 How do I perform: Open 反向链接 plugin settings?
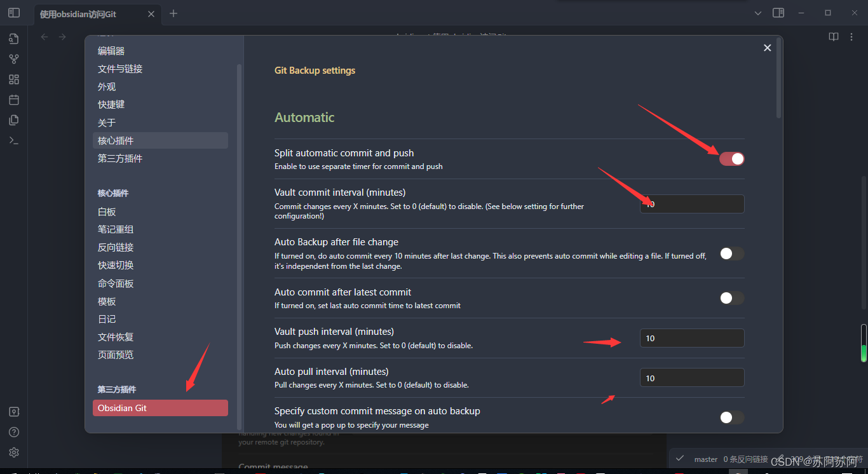click(160, 247)
